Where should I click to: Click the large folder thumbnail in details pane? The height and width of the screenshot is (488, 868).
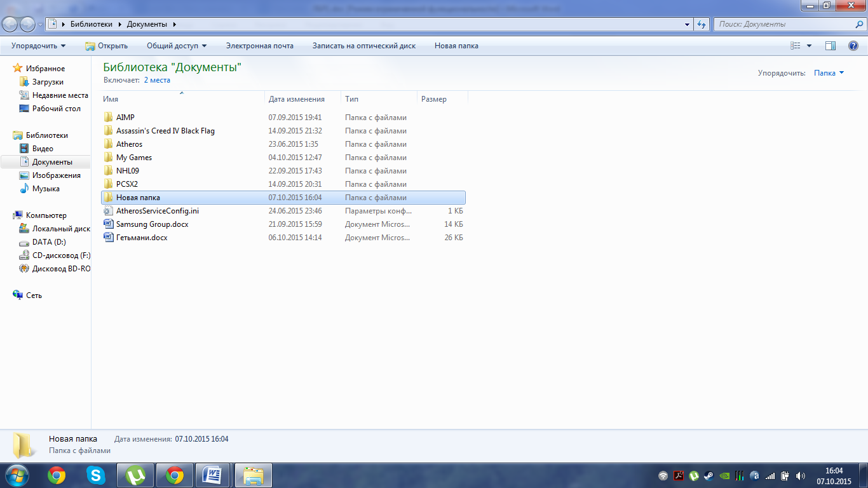tap(25, 445)
